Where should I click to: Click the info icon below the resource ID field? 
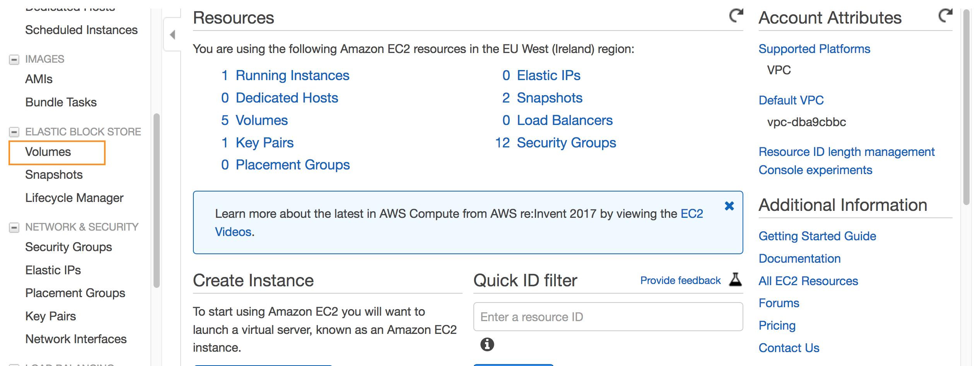[x=487, y=344]
